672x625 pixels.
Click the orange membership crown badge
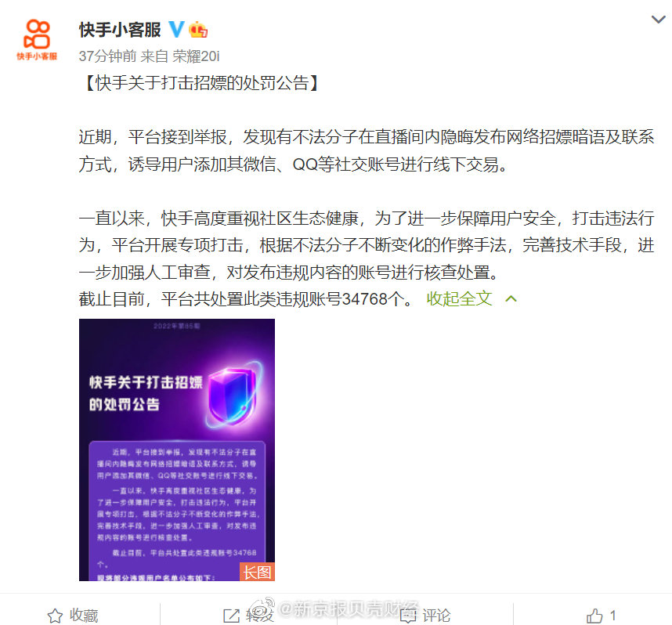click(198, 29)
